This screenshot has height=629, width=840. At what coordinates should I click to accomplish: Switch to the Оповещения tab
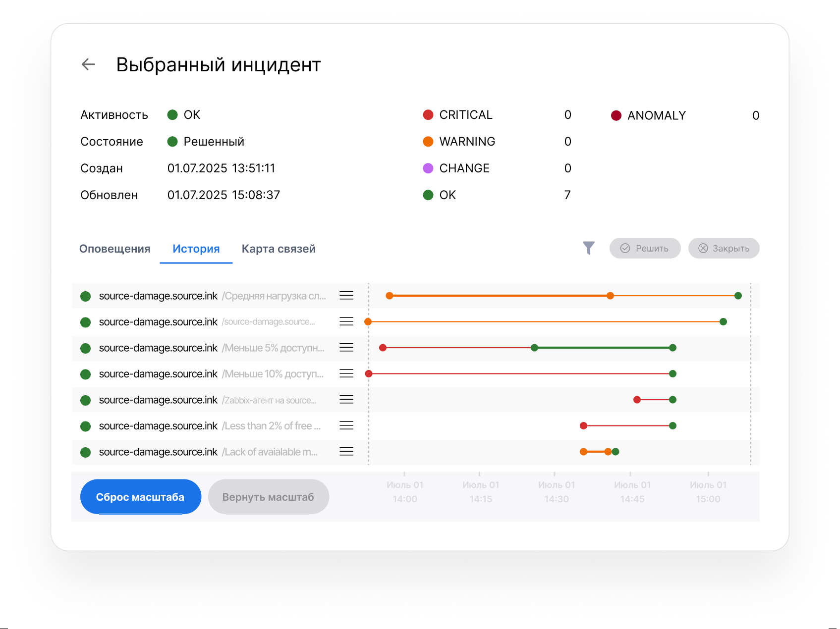tap(115, 249)
